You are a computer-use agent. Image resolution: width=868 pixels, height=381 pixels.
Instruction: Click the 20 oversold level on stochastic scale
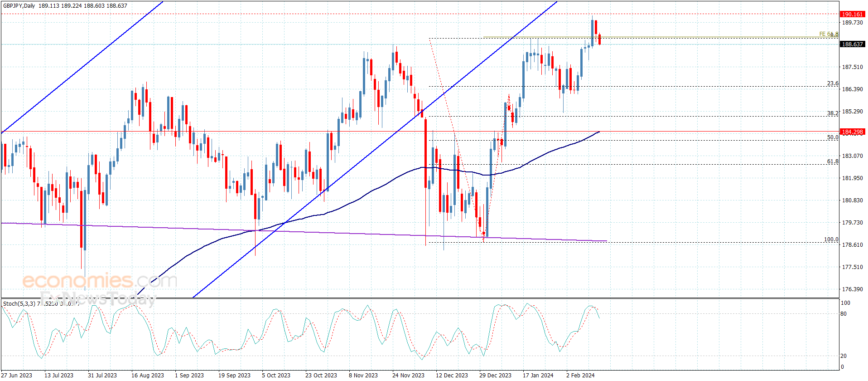click(844, 356)
